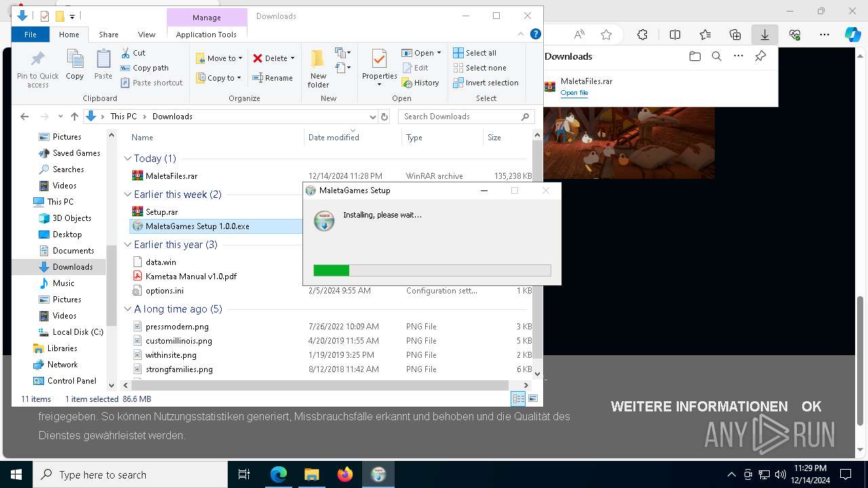Click the Edit ribbon item

416,68
